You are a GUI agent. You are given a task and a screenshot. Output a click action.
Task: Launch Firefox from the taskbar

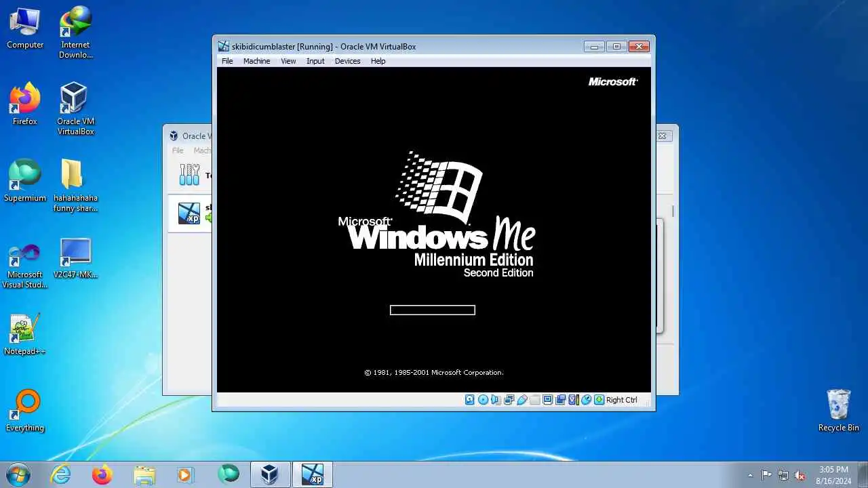coord(102,474)
